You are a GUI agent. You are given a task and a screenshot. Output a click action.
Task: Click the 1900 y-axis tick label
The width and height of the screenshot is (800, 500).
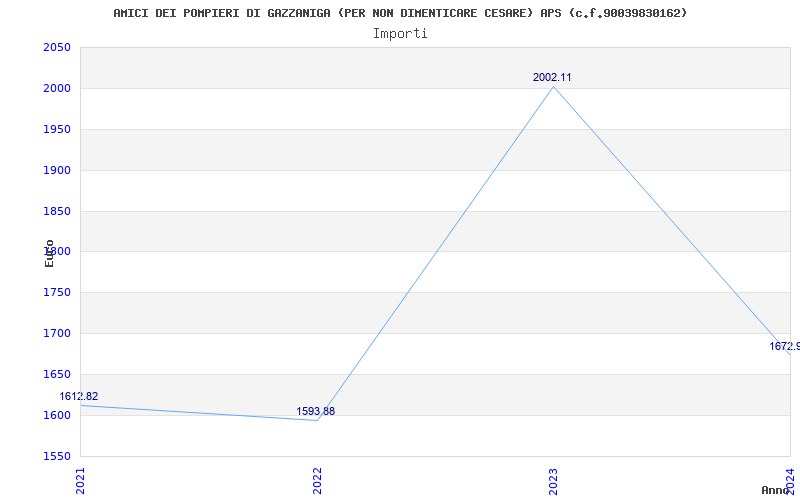(57, 170)
